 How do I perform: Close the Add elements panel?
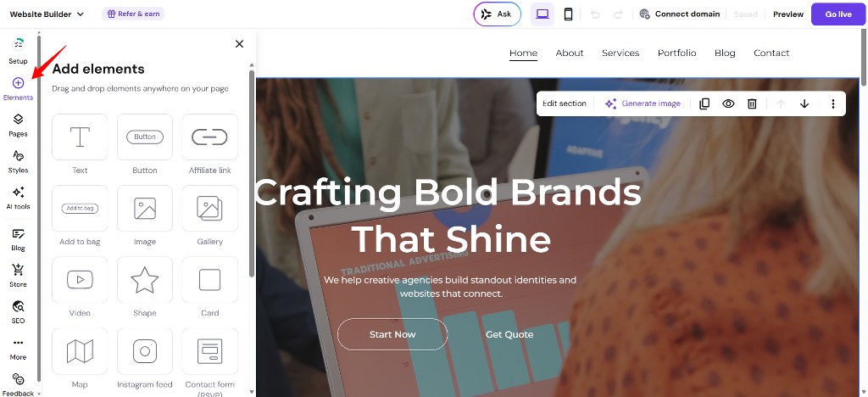pyautogui.click(x=239, y=44)
